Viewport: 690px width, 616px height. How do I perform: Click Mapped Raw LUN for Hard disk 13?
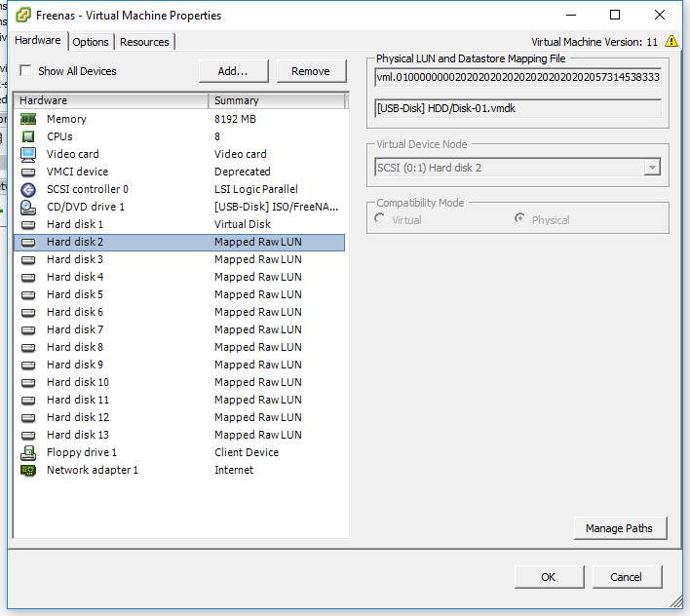coord(258,436)
